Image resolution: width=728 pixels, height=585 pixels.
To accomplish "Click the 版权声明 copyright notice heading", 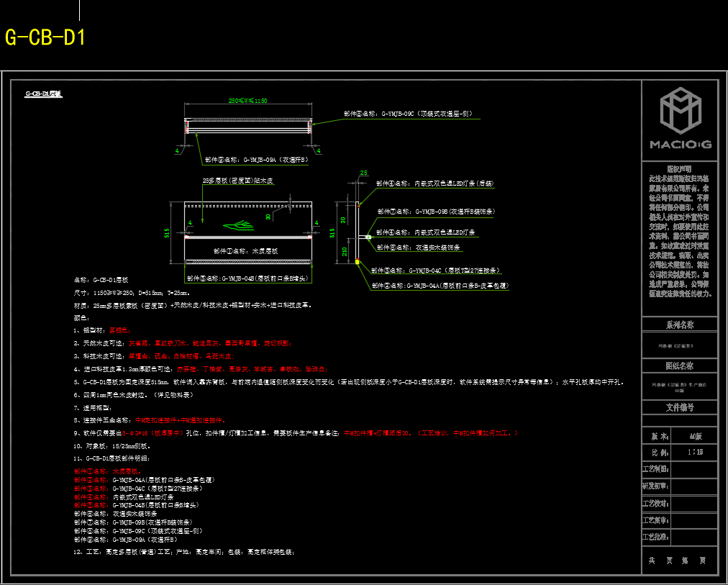I will (x=679, y=168).
